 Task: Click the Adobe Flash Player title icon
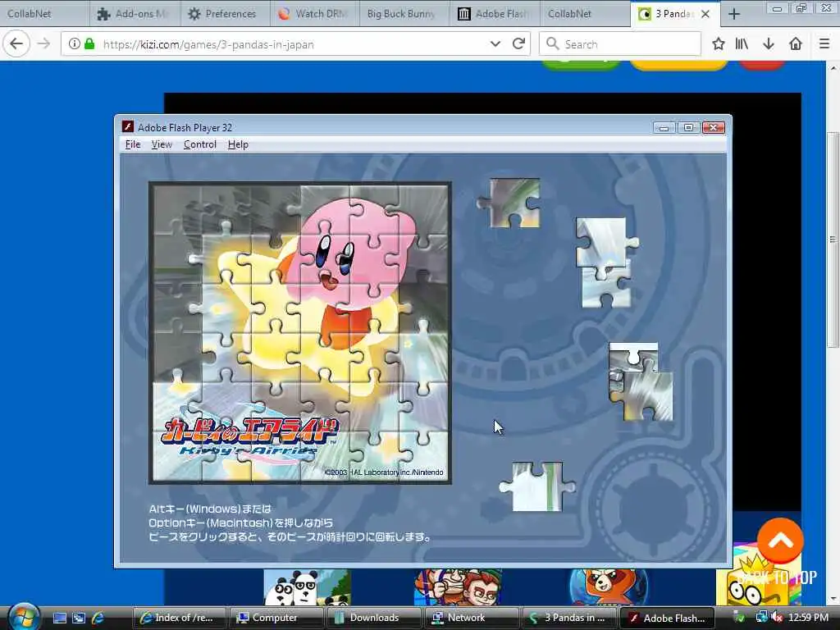point(127,127)
